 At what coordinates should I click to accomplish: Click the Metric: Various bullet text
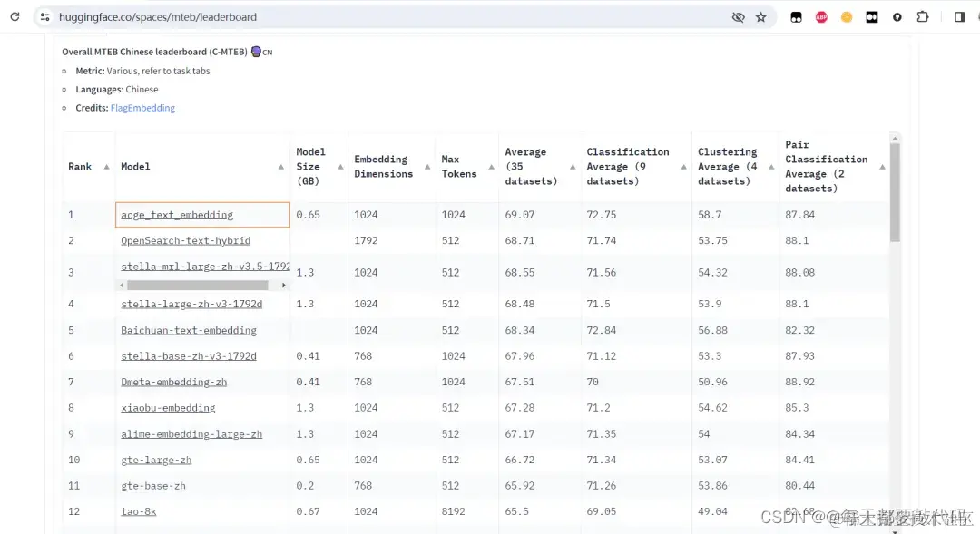pyautogui.click(x=142, y=72)
